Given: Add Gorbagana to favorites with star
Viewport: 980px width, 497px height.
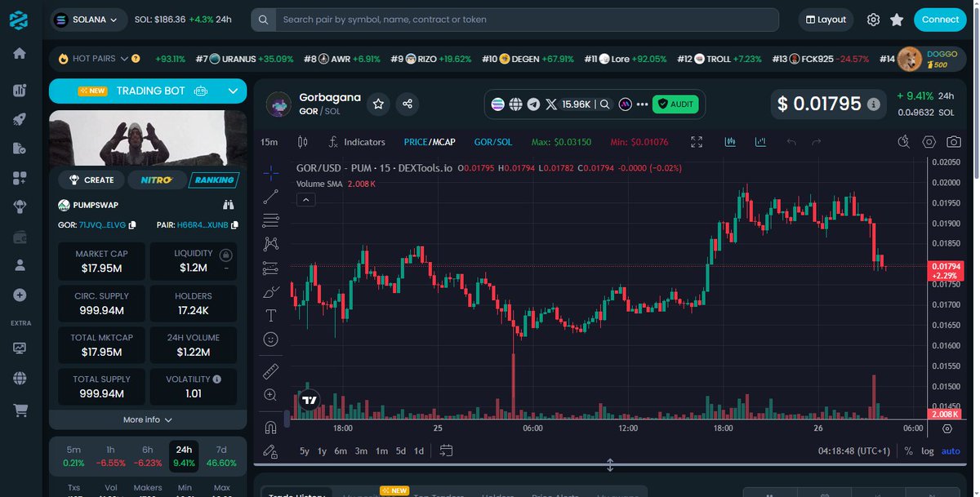Looking at the screenshot, I should [x=378, y=104].
